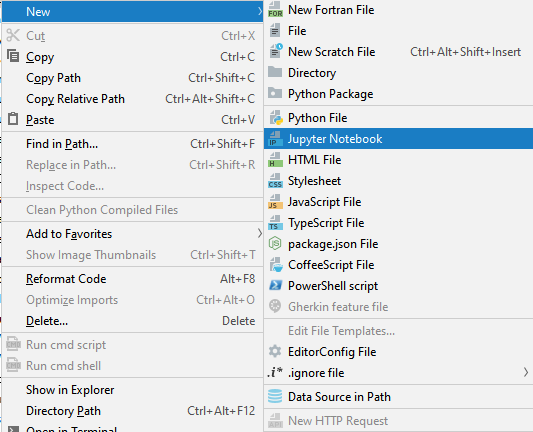Expand the .ignore file submenu arrow
The width and height of the screenshot is (533, 432).
point(526,373)
